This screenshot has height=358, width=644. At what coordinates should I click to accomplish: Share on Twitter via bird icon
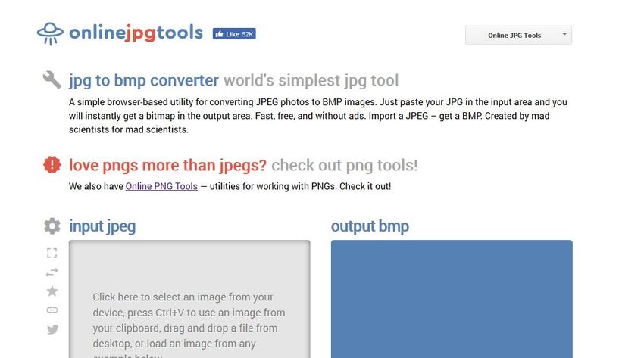tap(52, 329)
